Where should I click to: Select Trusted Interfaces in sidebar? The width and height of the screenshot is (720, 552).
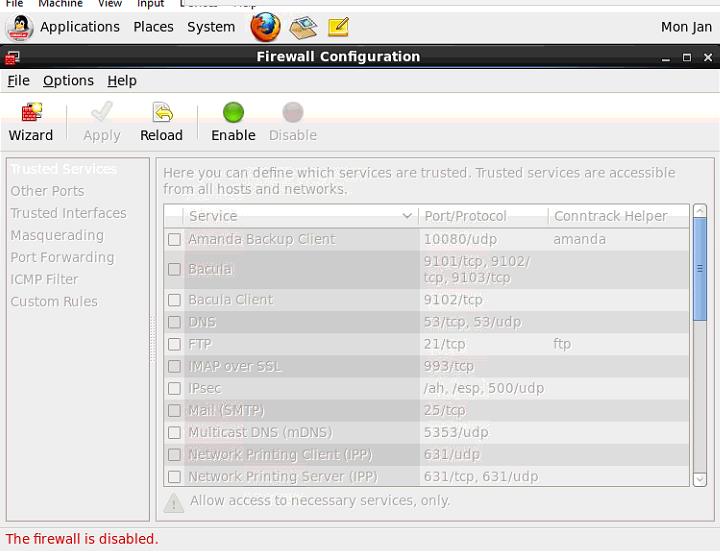coord(68,213)
